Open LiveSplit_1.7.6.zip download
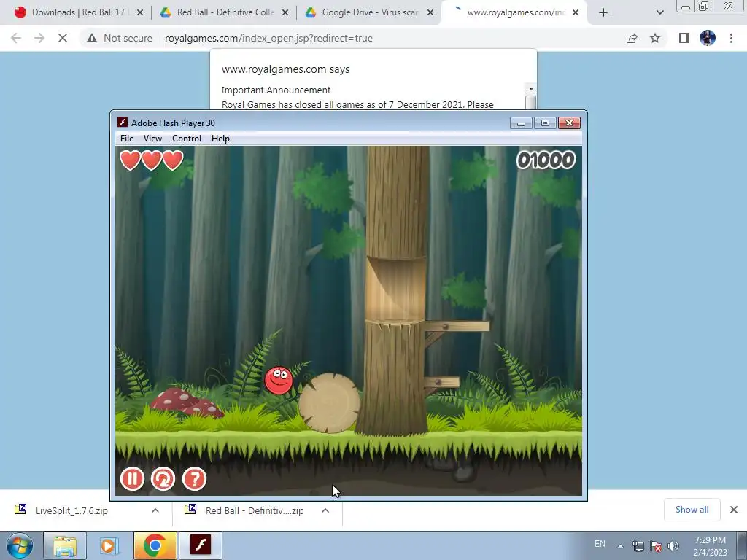The width and height of the screenshot is (747, 560). (x=71, y=510)
